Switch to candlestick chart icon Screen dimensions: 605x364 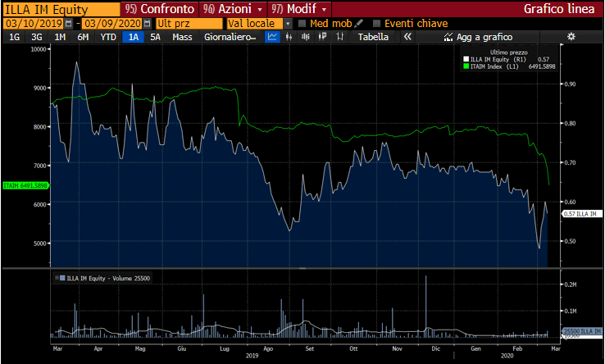pos(290,37)
